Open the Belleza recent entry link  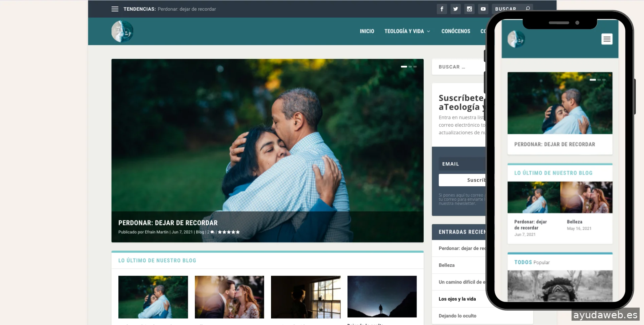[x=446, y=265]
